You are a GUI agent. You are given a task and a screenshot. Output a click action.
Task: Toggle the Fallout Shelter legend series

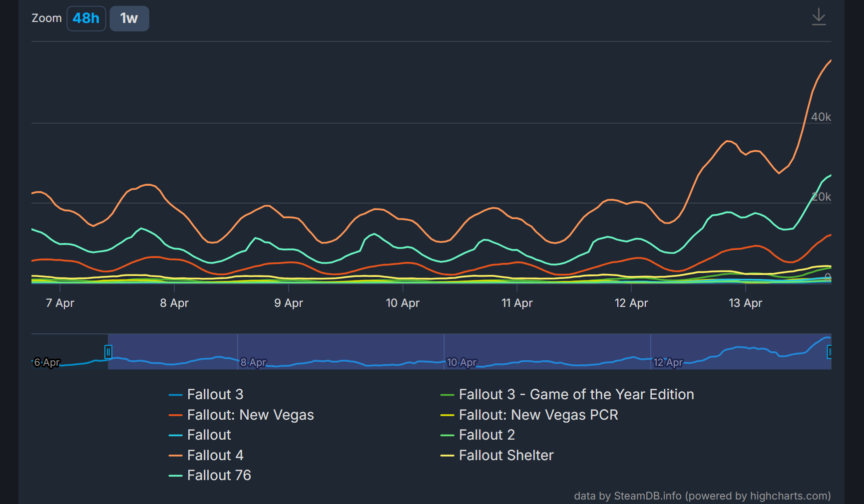click(x=497, y=455)
